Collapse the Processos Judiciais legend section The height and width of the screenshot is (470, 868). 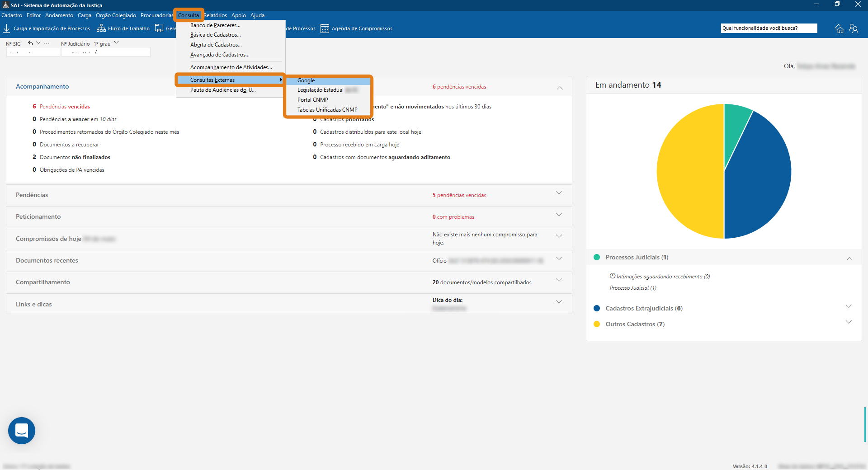(849, 259)
